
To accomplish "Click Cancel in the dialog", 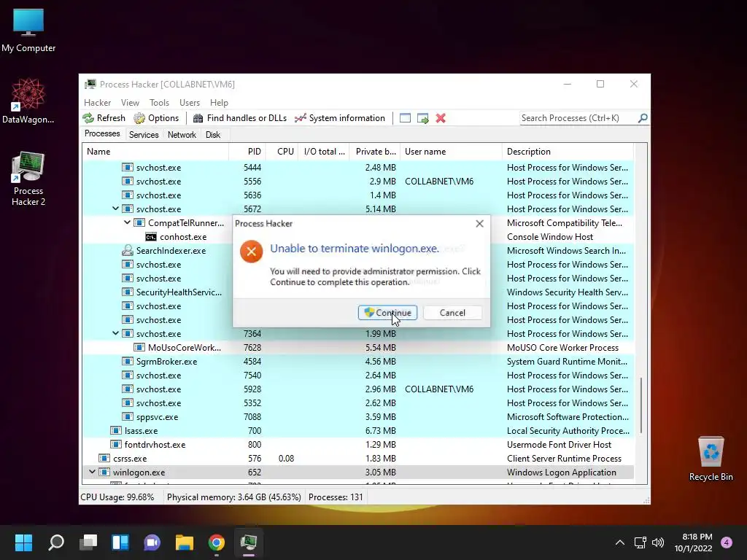I will tap(452, 313).
